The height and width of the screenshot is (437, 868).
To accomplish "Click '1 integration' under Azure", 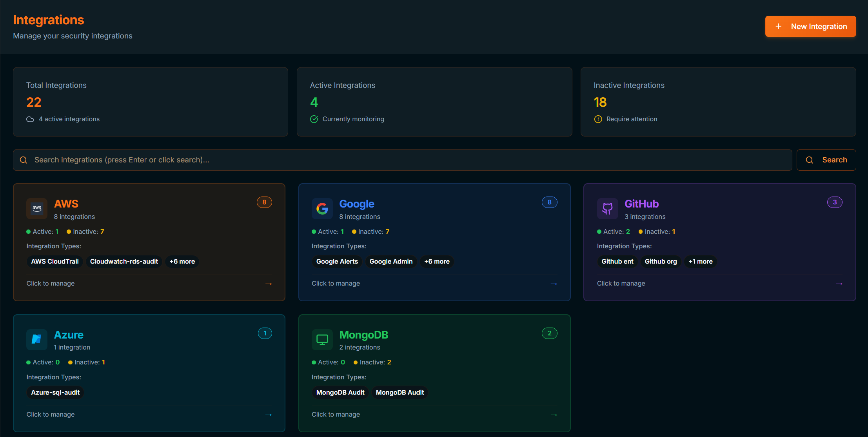I will point(72,348).
